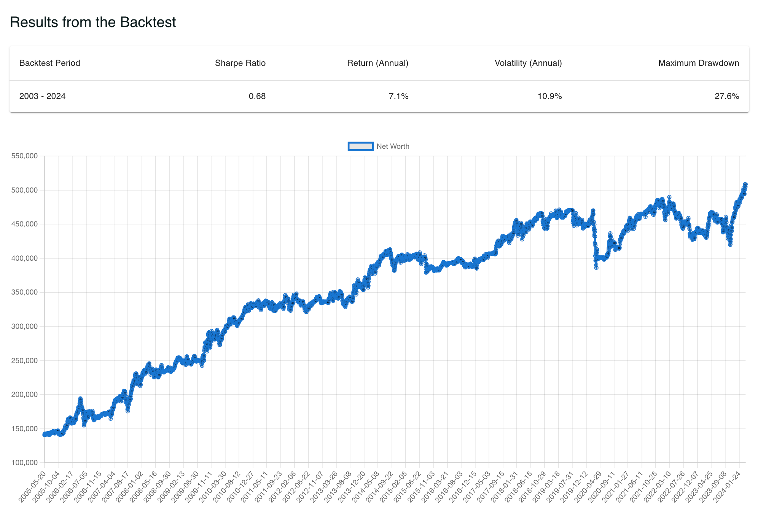Click the Return (Annual) column header
The height and width of the screenshot is (532, 774).
377,63
